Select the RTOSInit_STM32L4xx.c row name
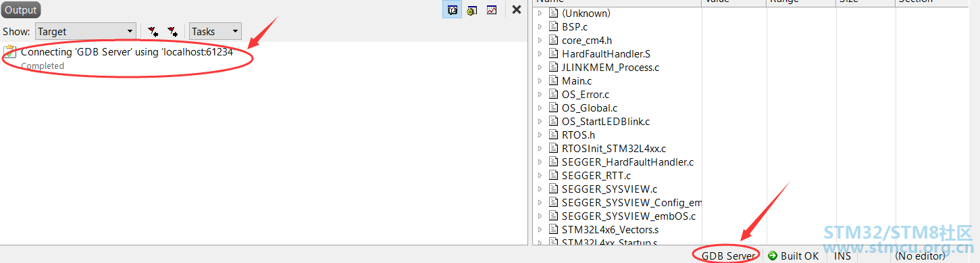980x263 pixels. pos(614,148)
